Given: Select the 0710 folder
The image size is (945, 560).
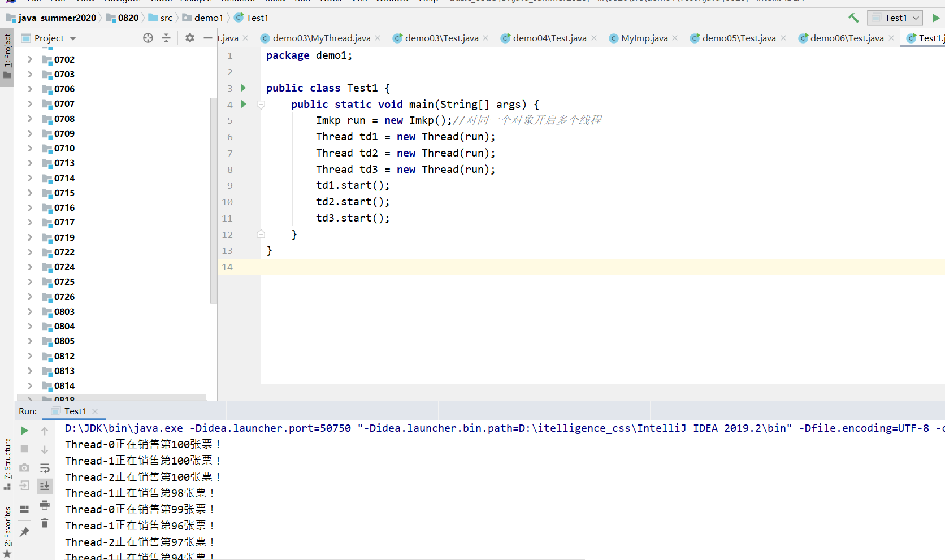Looking at the screenshot, I should [64, 148].
